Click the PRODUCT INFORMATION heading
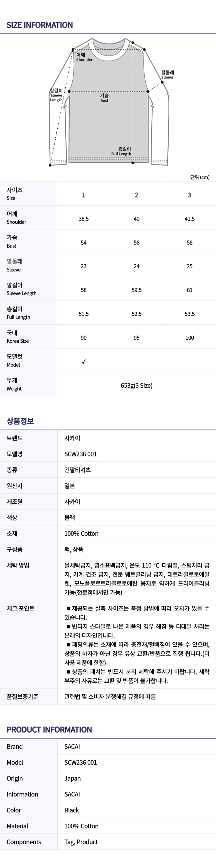Viewport: 216px width, 868px height. point(49,730)
